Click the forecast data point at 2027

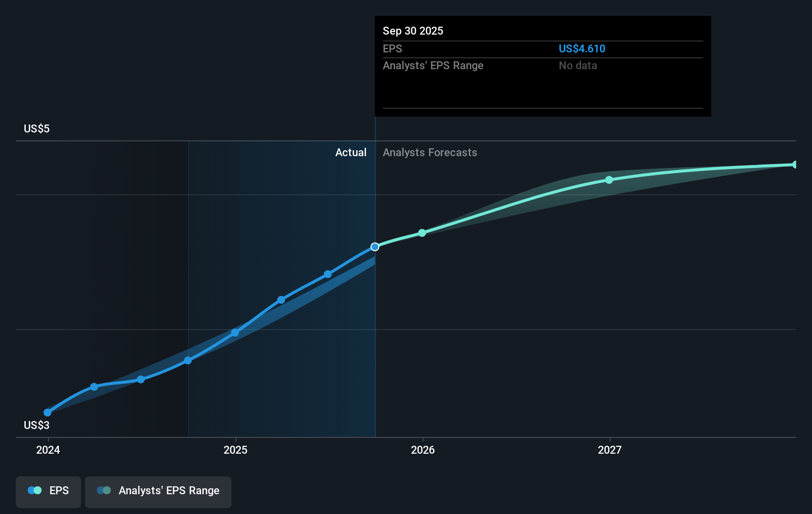[609, 180]
